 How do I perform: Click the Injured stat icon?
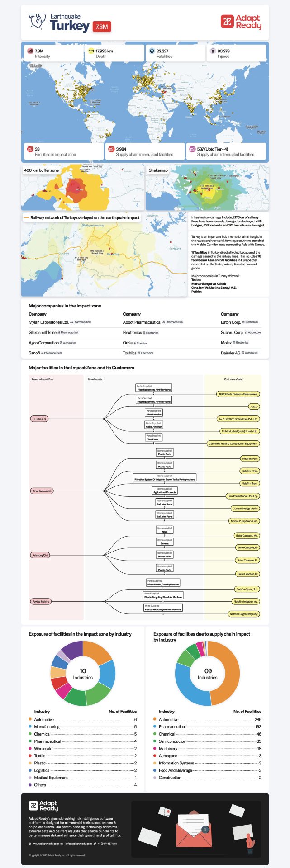[213, 51]
